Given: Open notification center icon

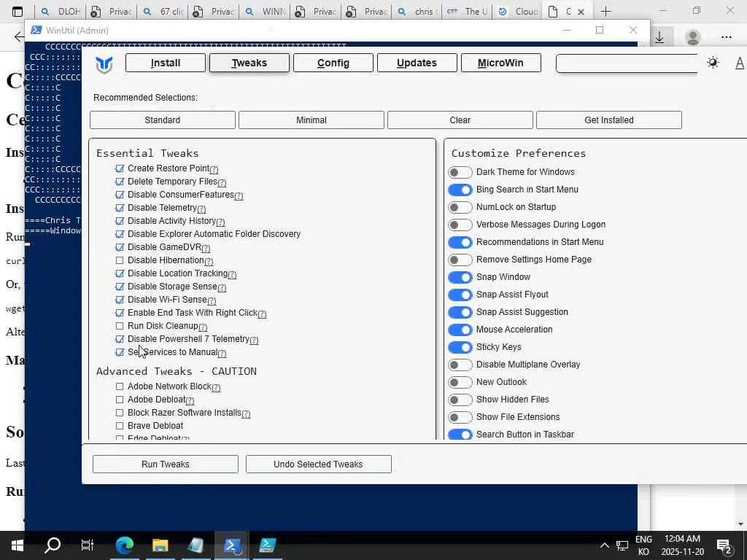Looking at the screenshot, I should [724, 546].
